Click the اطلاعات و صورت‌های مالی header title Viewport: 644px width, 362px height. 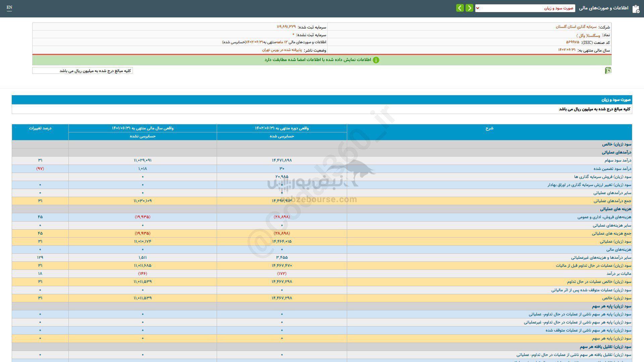(604, 8)
